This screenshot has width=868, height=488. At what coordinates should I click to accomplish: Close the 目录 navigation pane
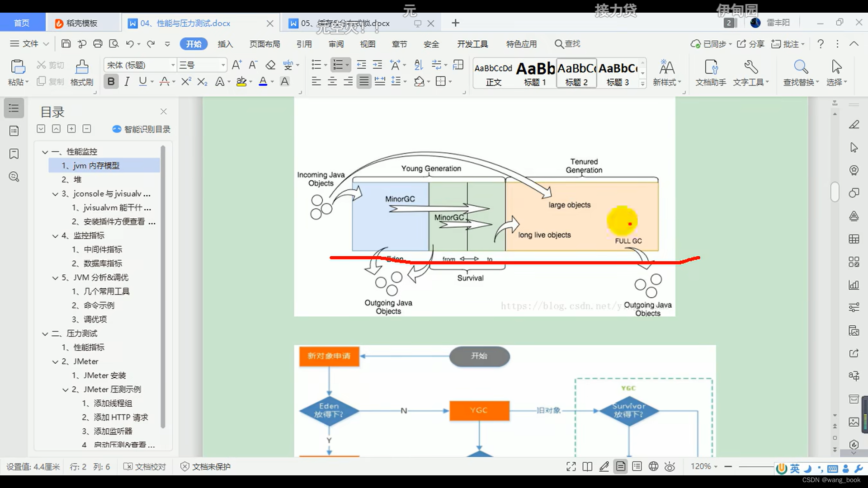click(x=164, y=111)
